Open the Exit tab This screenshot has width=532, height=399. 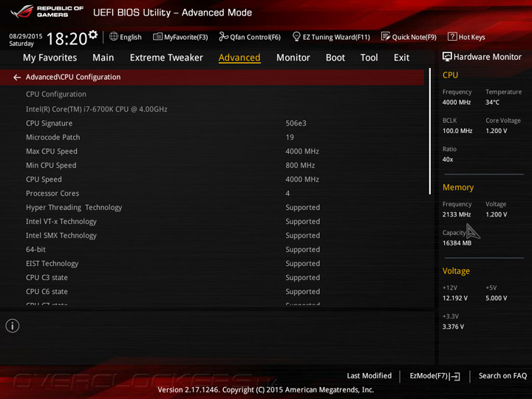tap(402, 58)
